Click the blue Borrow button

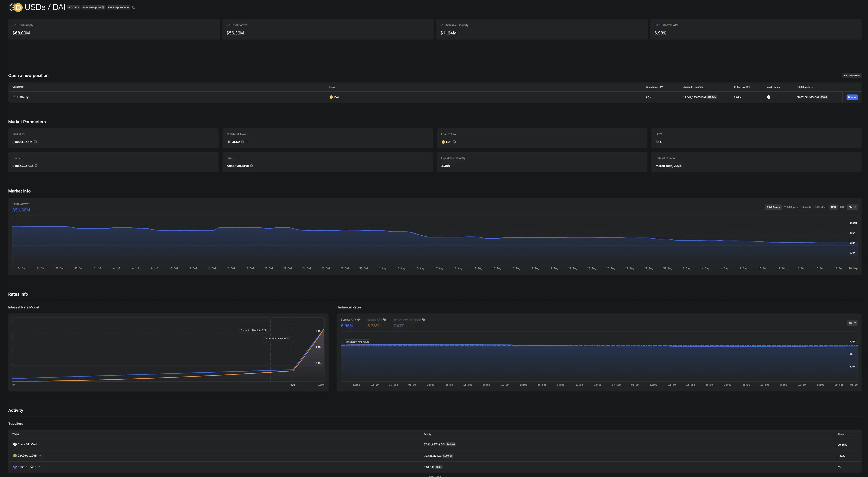tap(852, 97)
